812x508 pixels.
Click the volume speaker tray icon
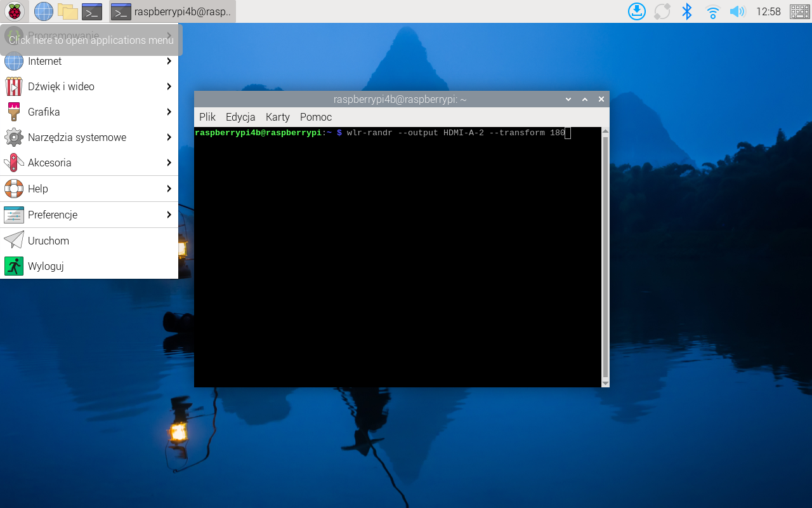pos(737,11)
